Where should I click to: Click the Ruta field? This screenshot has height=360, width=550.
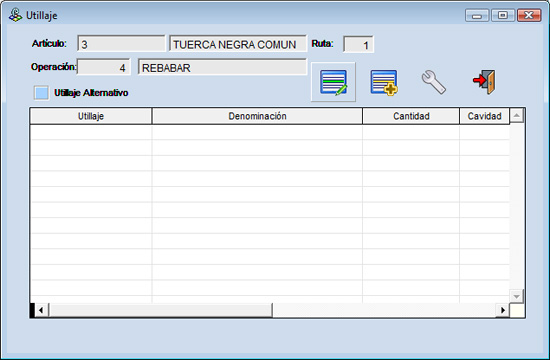click(358, 45)
